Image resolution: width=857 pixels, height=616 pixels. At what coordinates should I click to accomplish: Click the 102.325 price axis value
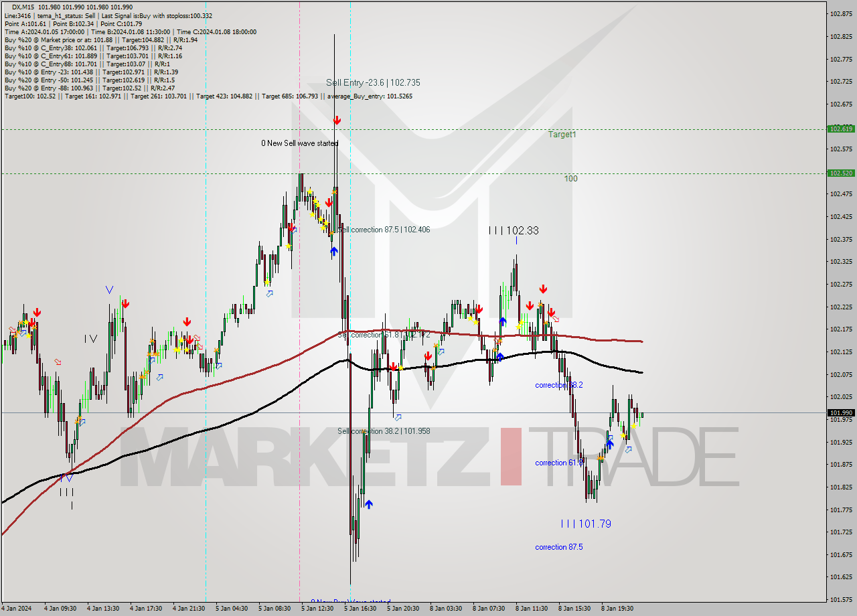point(841,262)
